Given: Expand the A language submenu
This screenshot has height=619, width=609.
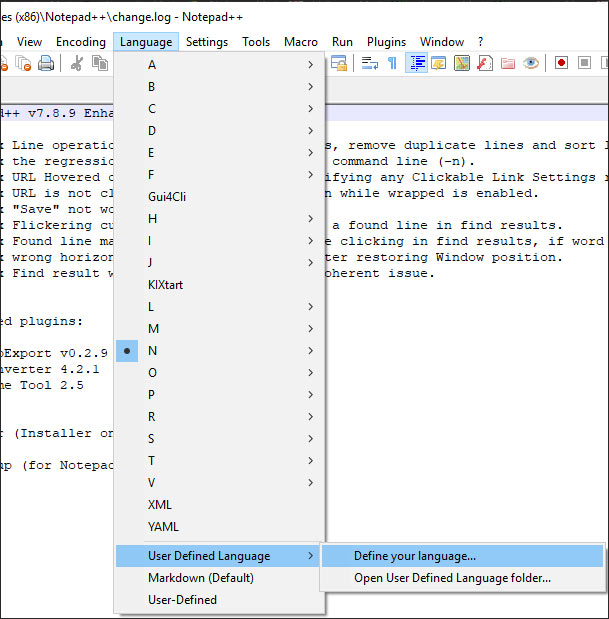Looking at the screenshot, I should [x=219, y=65].
